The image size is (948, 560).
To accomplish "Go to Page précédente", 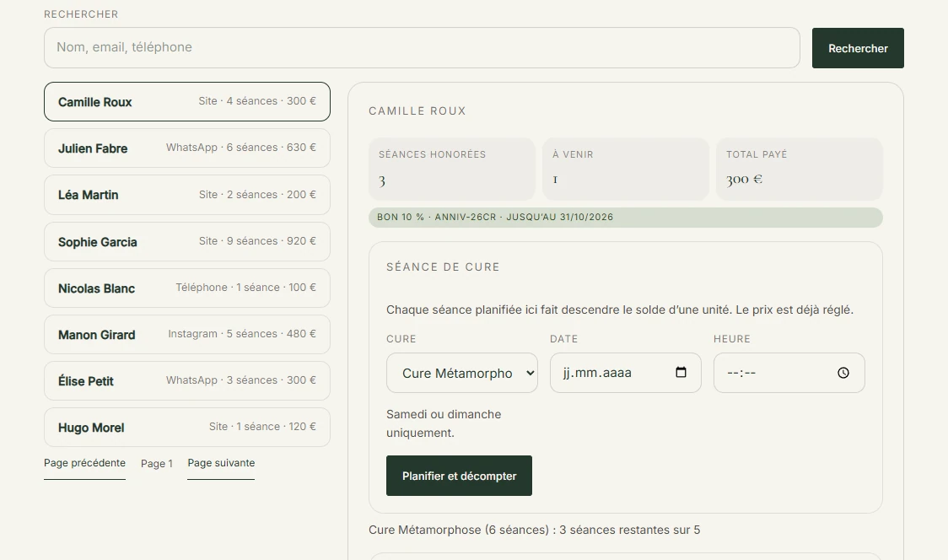I will pos(84,463).
